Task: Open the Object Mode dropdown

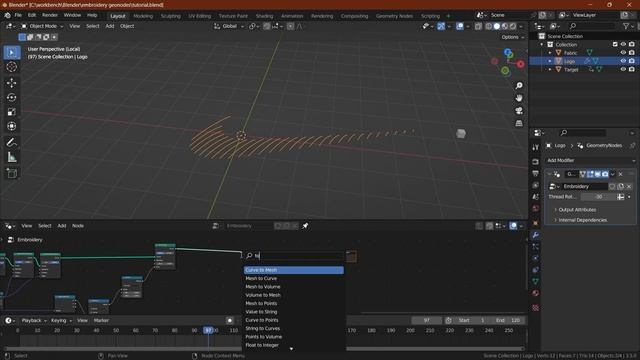Action: click(42, 26)
